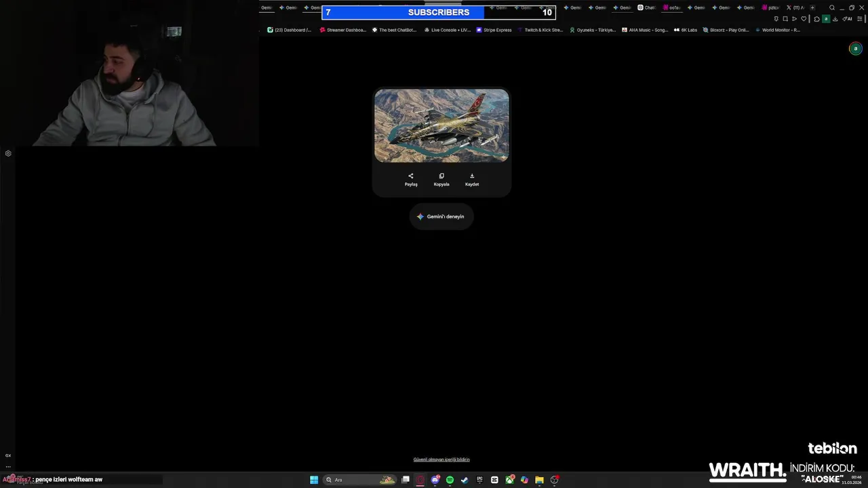Screen dimensions: 868x488
Task: Open the easy setup sliders icon
Action: pyautogui.click(x=859, y=19)
